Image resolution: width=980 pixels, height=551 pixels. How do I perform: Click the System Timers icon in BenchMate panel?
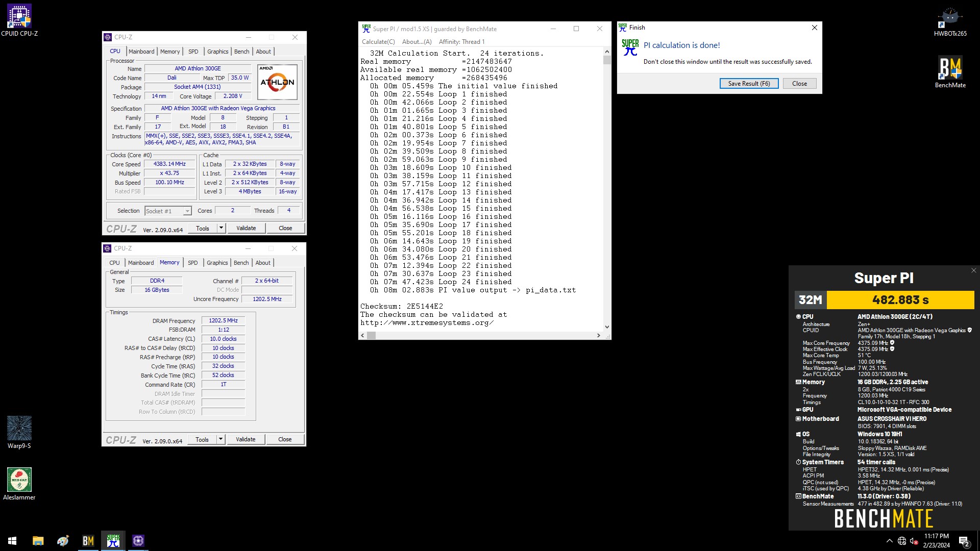(x=798, y=462)
